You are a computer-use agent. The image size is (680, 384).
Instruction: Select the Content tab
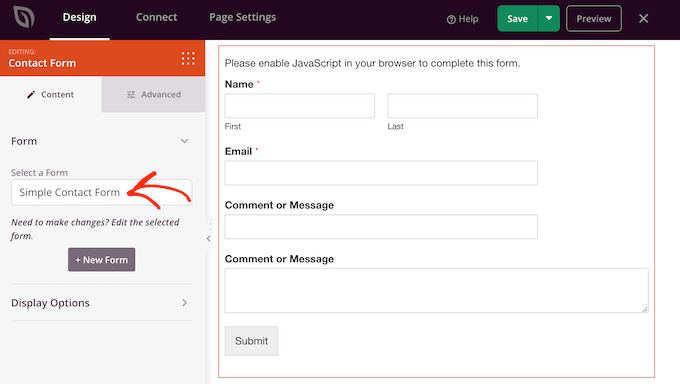(51, 95)
